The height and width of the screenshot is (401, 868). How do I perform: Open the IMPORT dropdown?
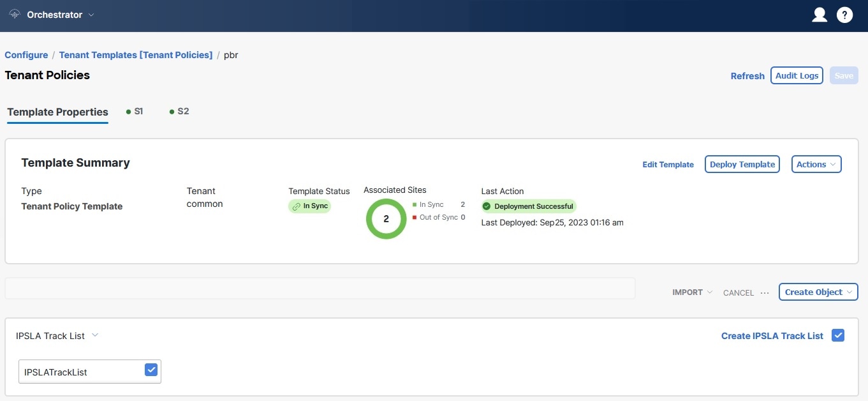click(x=692, y=292)
